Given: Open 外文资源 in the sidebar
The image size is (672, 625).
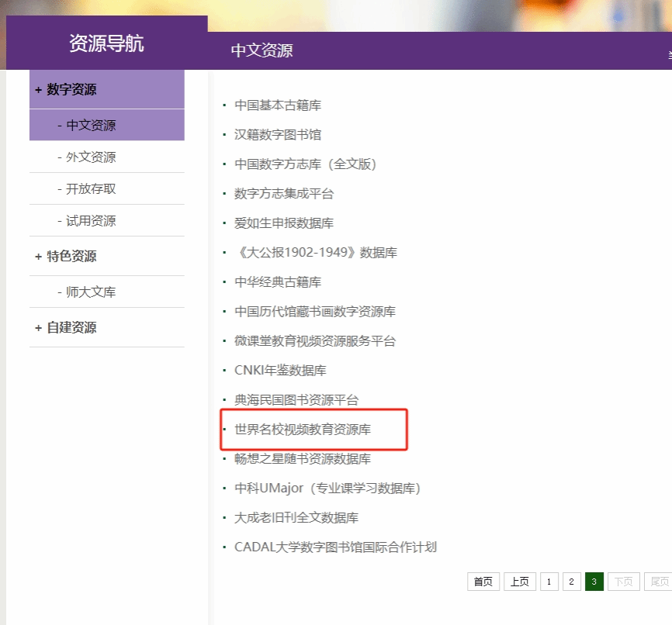Looking at the screenshot, I should pos(91,157).
